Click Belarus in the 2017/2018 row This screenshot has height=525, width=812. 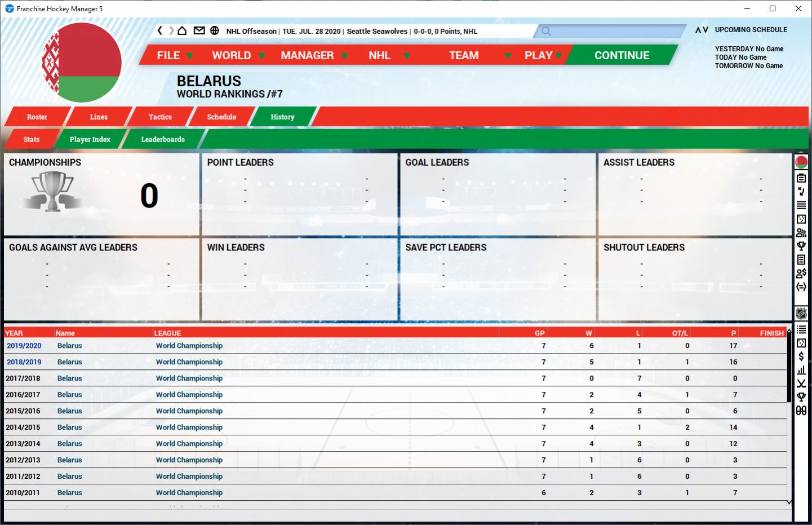click(70, 378)
